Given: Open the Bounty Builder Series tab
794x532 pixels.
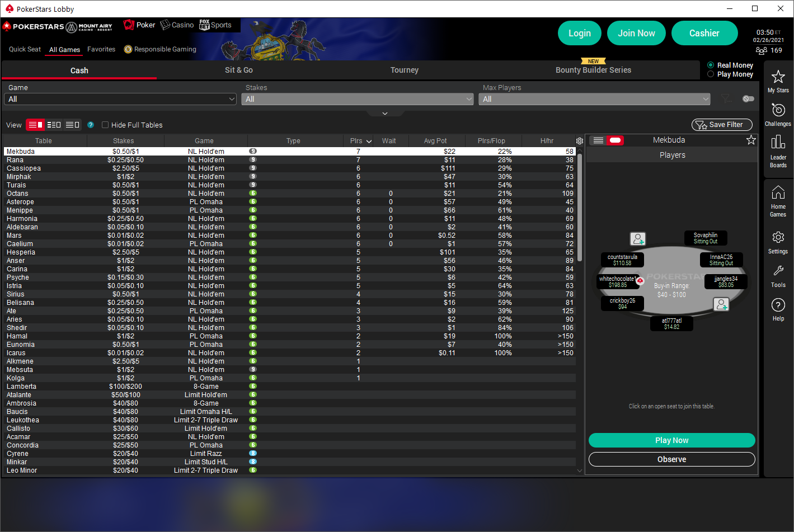Looking at the screenshot, I should pos(593,70).
